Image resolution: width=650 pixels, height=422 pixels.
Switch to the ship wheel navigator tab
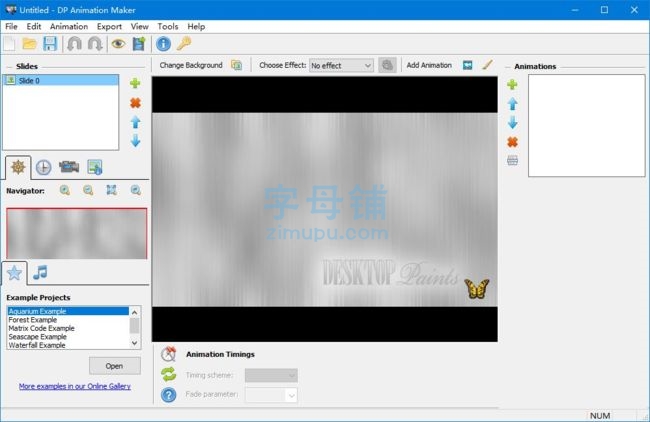[x=18, y=167]
